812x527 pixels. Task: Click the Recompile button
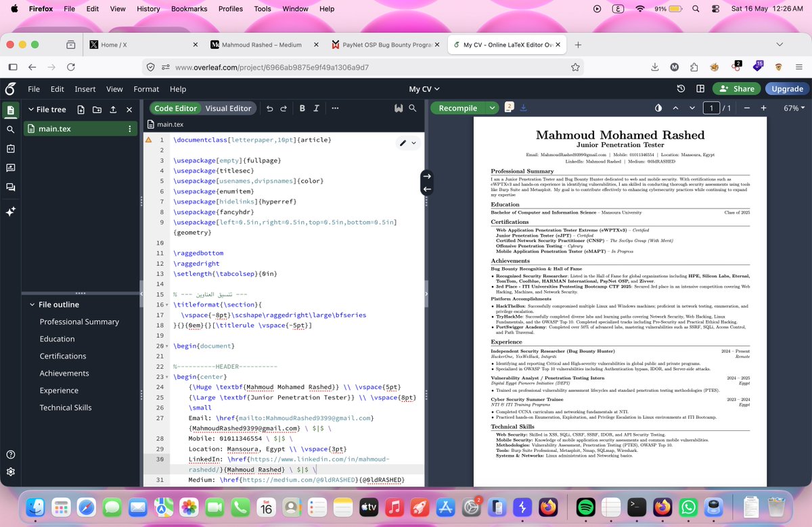[458, 108]
